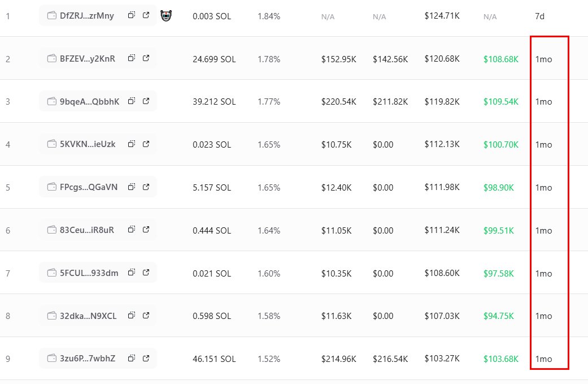Copy address for wallet FPcgs...QGaVN
The image size is (588, 384).
pyautogui.click(x=132, y=187)
